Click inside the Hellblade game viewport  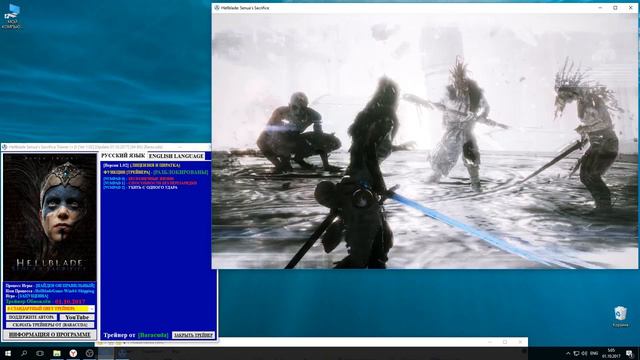424,141
